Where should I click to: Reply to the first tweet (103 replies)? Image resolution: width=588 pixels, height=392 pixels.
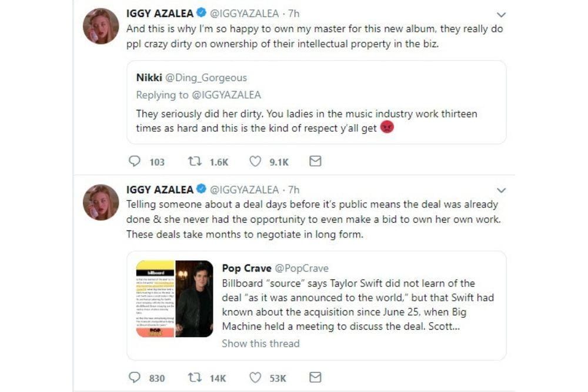point(135,161)
